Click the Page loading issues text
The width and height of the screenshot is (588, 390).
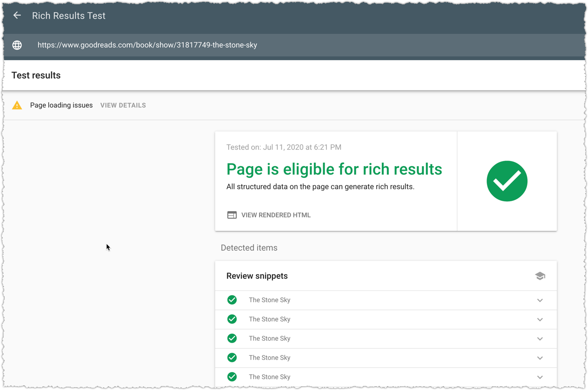tap(62, 105)
